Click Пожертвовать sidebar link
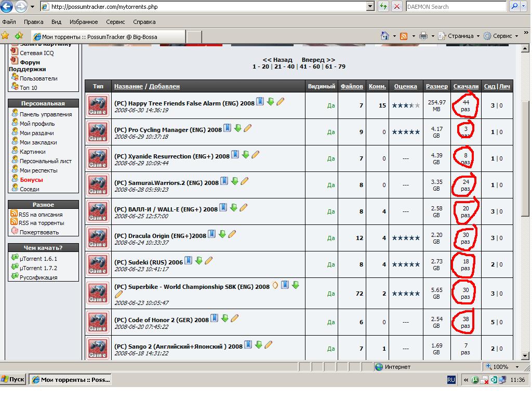Screen dimensions: 532x399 click(x=39, y=232)
